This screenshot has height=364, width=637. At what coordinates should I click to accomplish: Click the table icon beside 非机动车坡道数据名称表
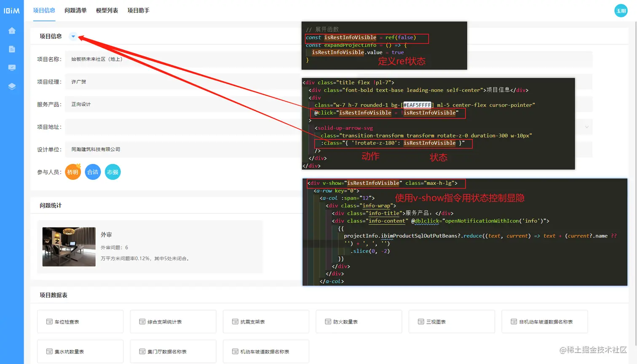[514, 322]
